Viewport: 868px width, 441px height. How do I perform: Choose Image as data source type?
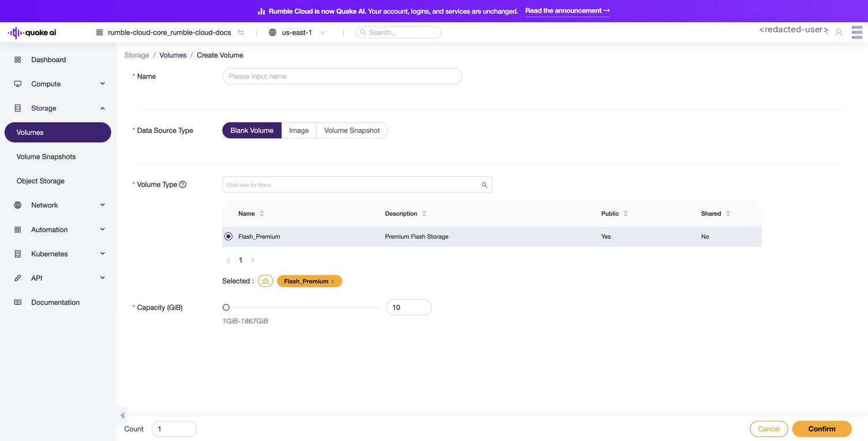299,130
